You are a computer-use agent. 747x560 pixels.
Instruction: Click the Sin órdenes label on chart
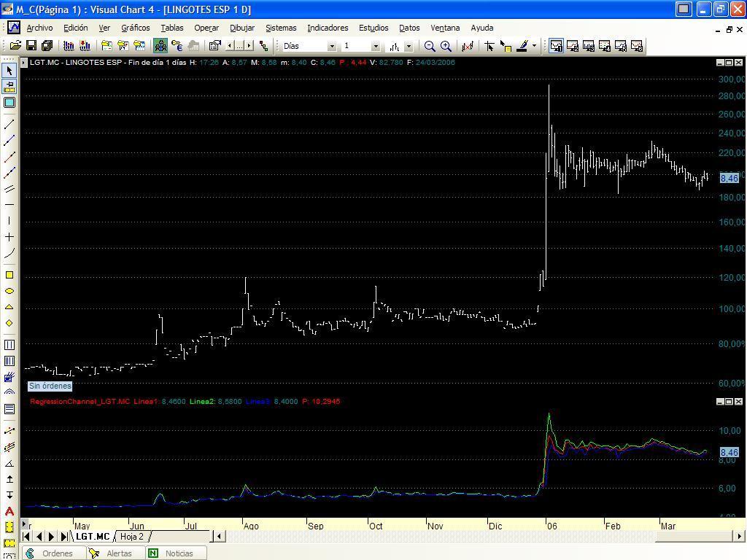click(50, 386)
